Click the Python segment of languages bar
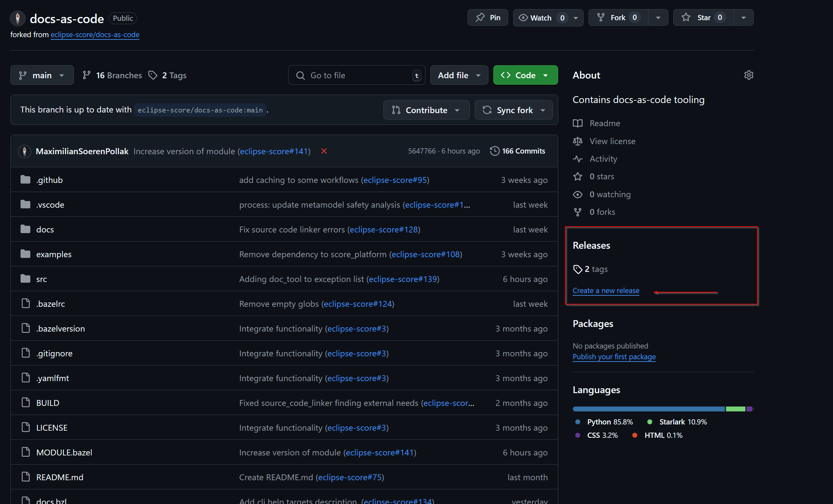The height and width of the screenshot is (504, 833). pyautogui.click(x=648, y=409)
